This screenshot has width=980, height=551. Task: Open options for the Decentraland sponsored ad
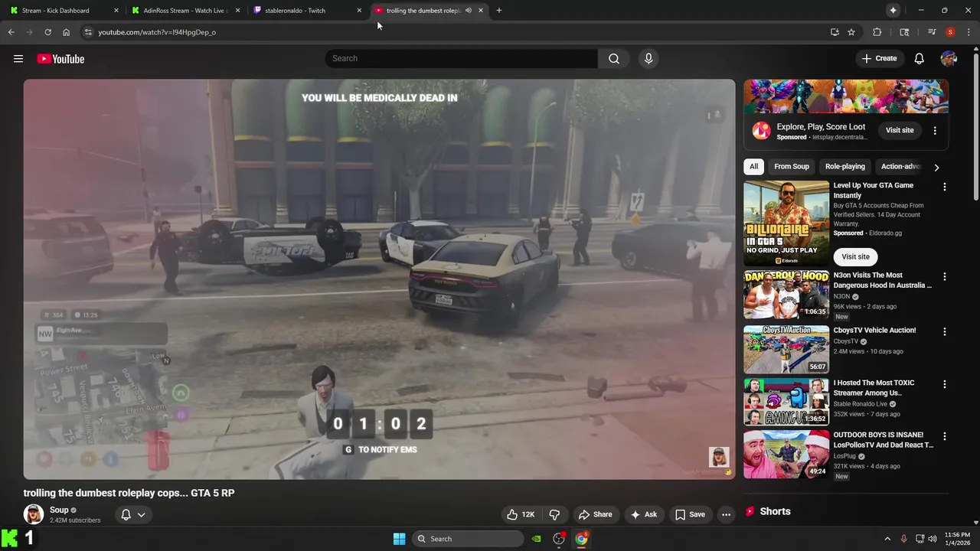(x=935, y=130)
